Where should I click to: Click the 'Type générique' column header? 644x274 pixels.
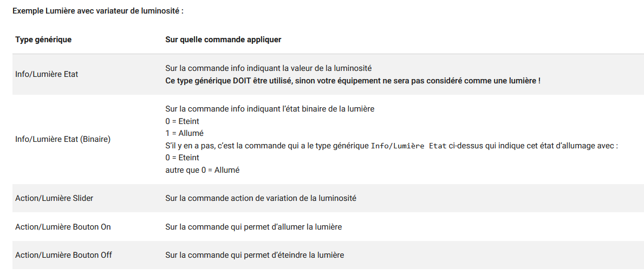(x=43, y=40)
